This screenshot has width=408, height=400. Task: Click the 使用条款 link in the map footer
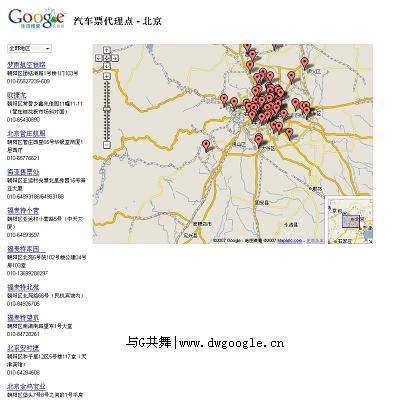click(314, 241)
